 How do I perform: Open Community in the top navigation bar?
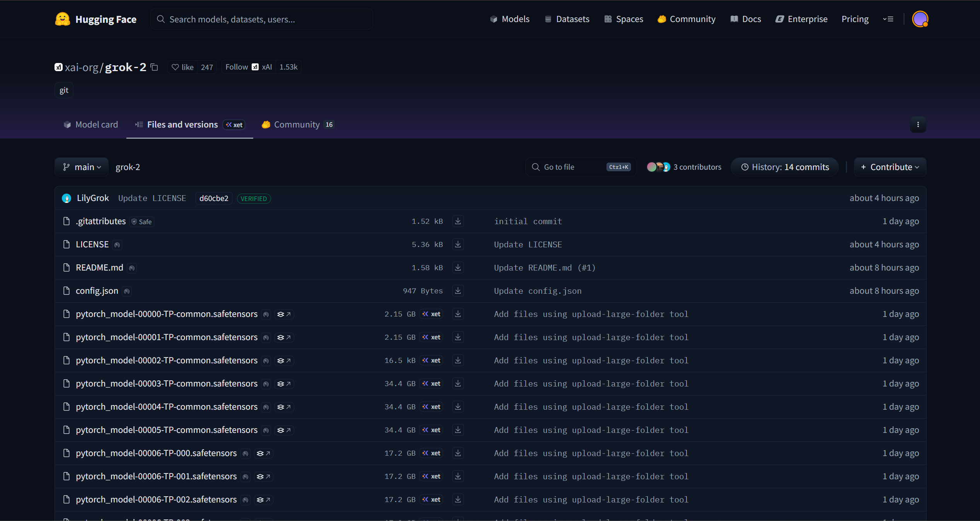point(687,19)
